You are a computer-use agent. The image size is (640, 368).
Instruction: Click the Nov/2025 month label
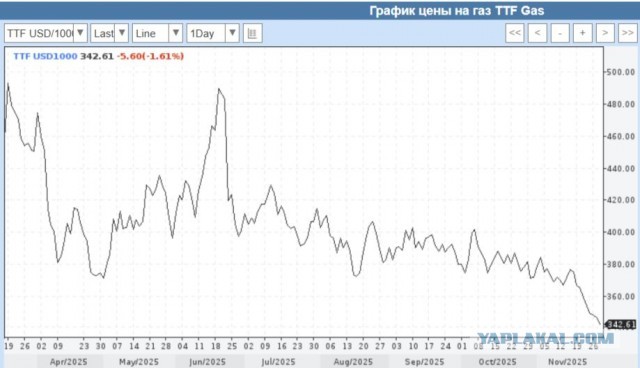[x=567, y=362]
